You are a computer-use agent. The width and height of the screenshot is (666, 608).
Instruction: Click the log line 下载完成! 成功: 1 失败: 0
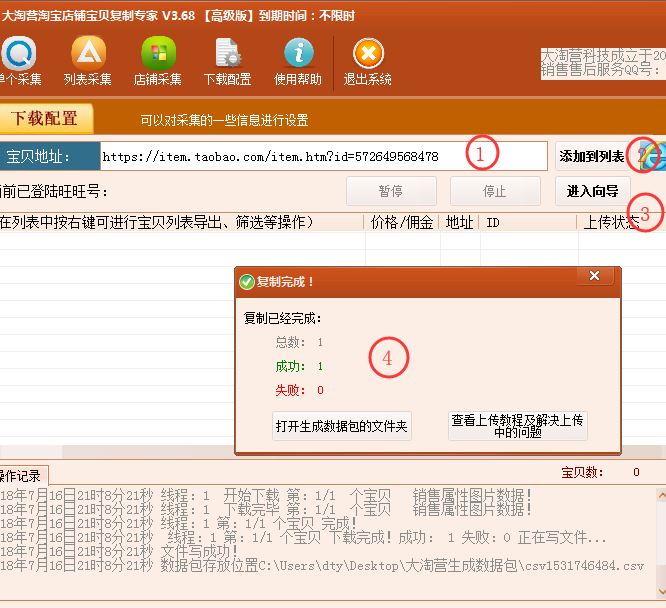303,537
